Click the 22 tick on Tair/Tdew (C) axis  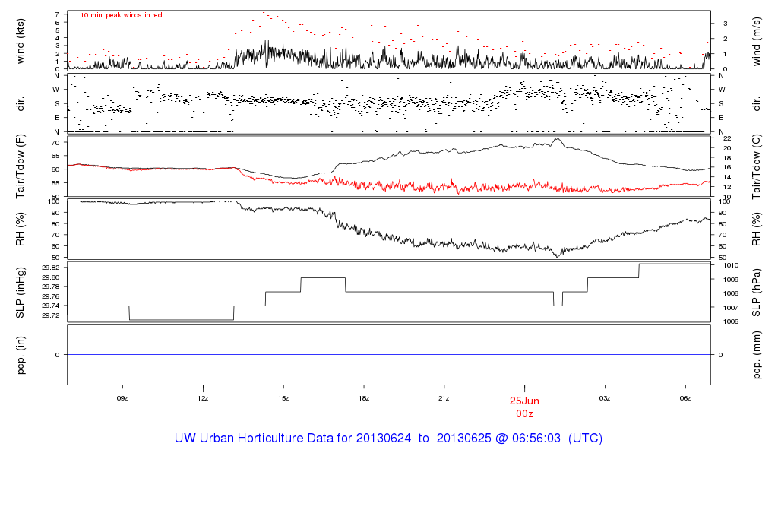[727, 138]
